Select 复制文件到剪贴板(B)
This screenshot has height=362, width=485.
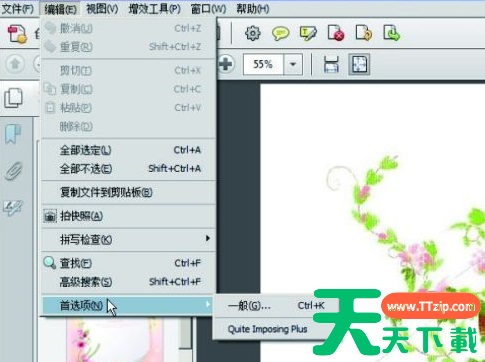(129, 192)
